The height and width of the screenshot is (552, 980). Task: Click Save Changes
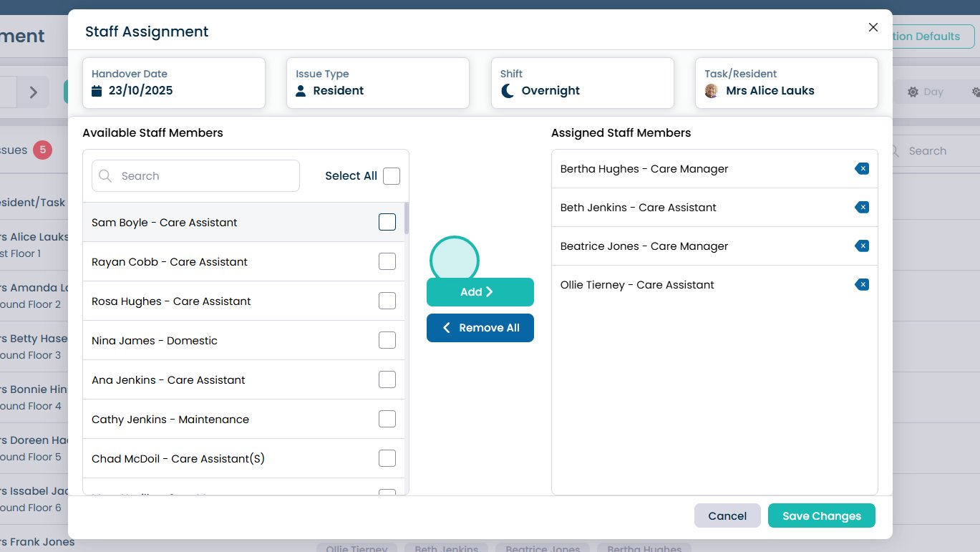click(x=821, y=516)
